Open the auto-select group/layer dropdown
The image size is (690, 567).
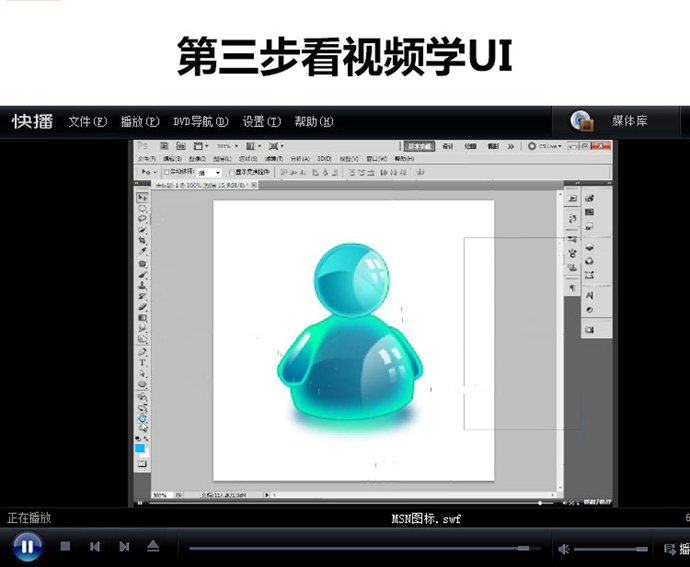tap(209, 173)
